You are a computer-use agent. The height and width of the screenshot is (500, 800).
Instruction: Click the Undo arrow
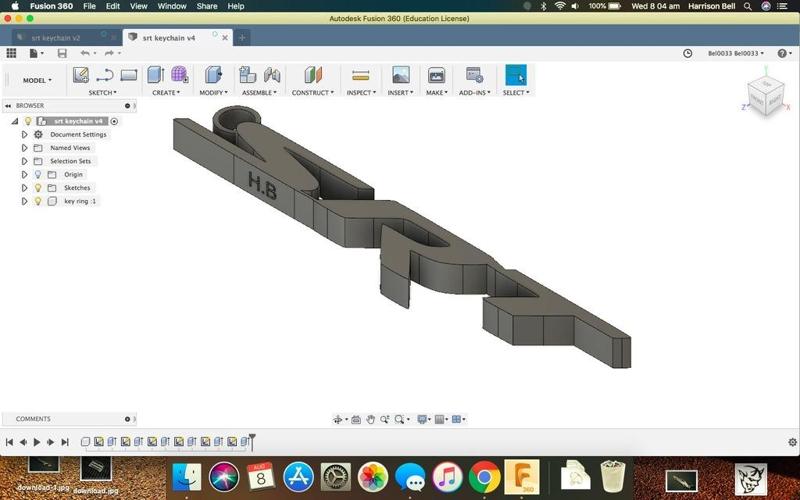tap(85, 53)
